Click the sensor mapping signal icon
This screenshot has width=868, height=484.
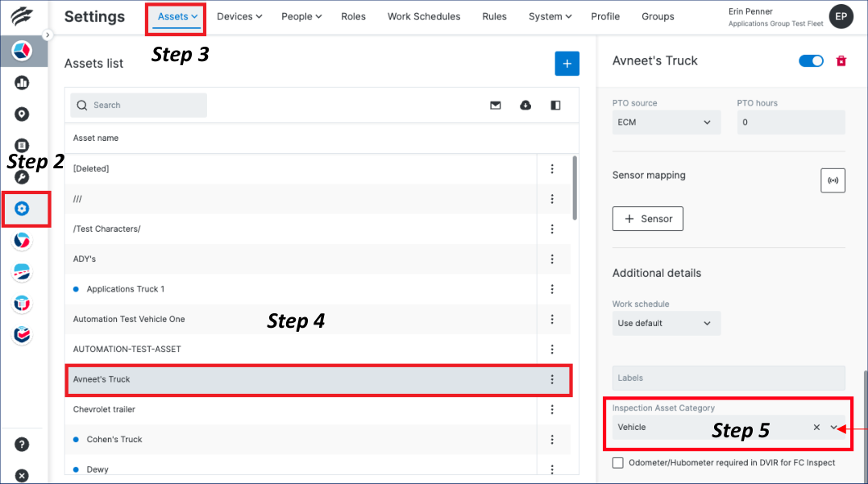[x=833, y=180]
